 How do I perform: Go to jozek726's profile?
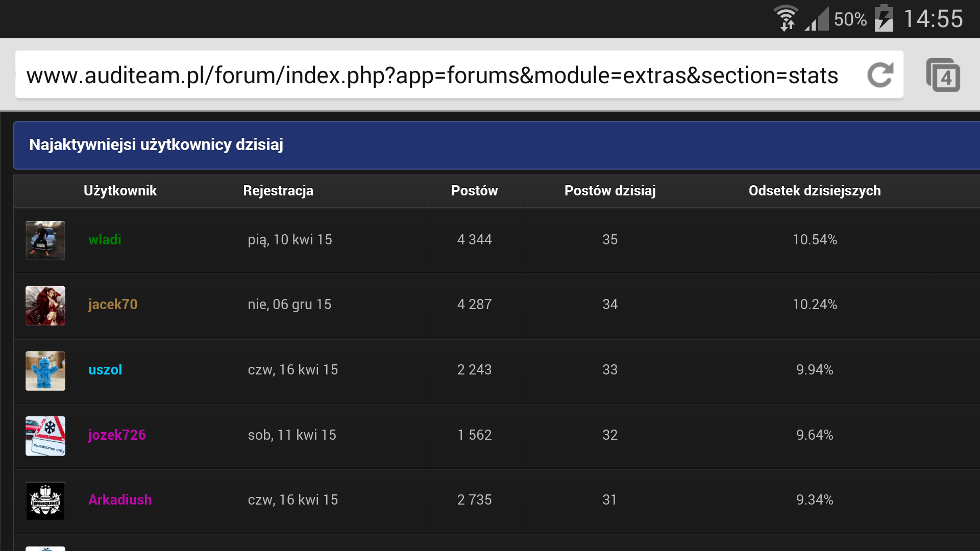[x=117, y=435]
